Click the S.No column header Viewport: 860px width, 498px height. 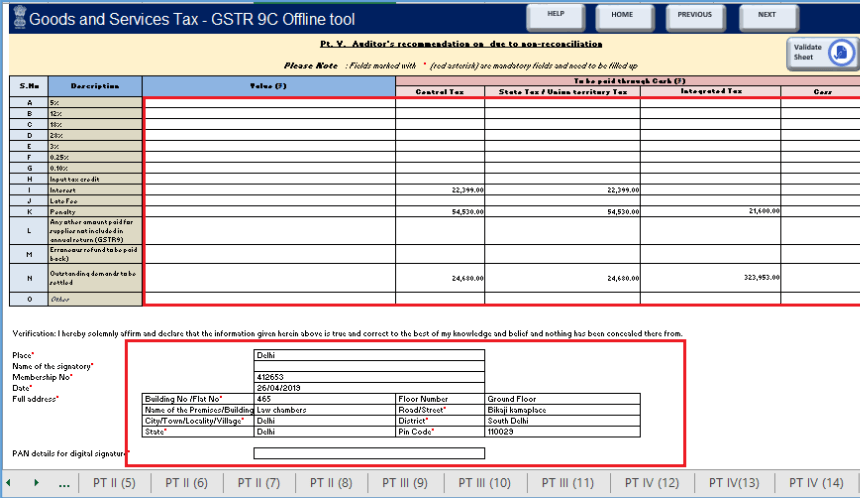pyautogui.click(x=29, y=86)
